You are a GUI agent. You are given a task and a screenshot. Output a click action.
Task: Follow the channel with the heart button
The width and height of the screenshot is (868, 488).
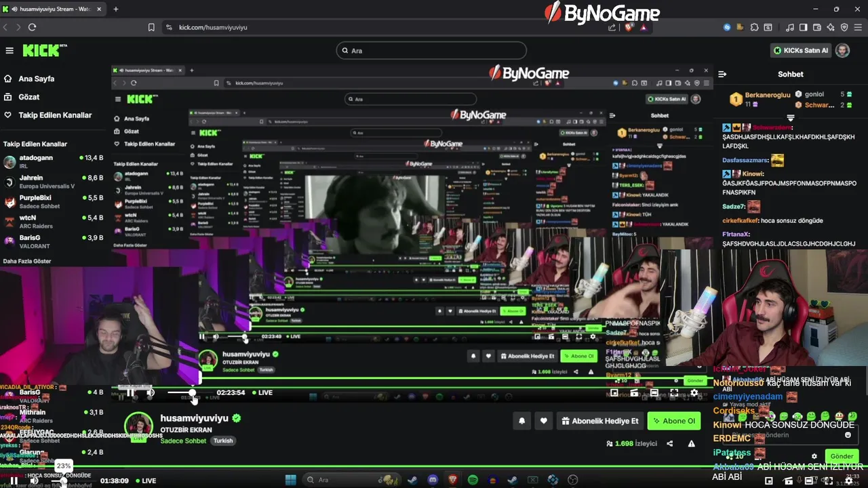(x=543, y=421)
